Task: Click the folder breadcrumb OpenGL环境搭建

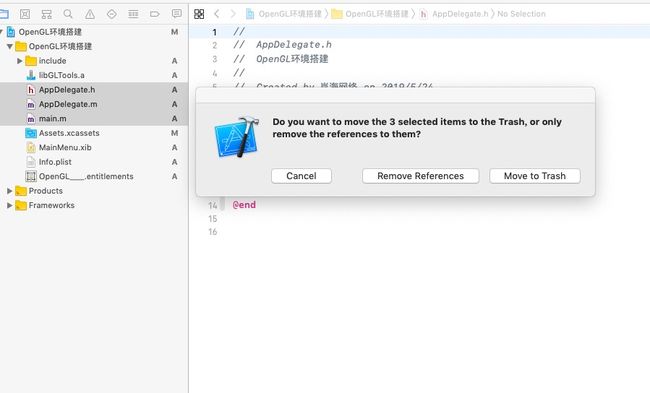Action: [x=371, y=14]
